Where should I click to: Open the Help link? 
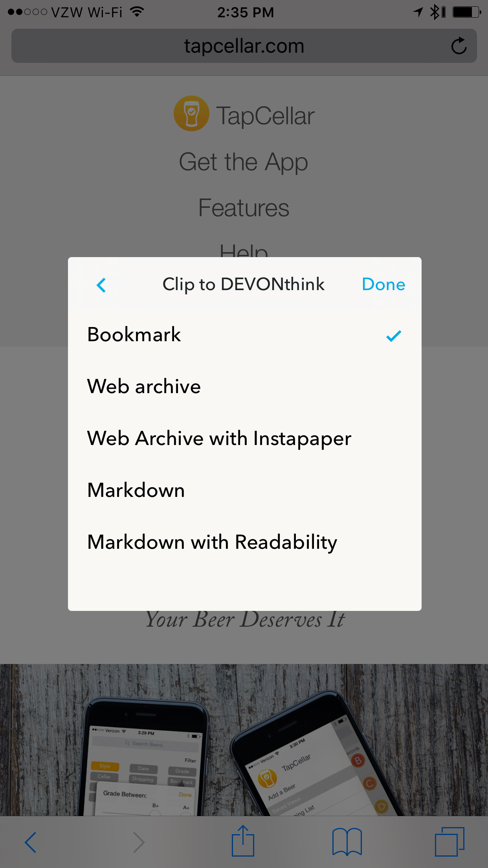point(244,252)
